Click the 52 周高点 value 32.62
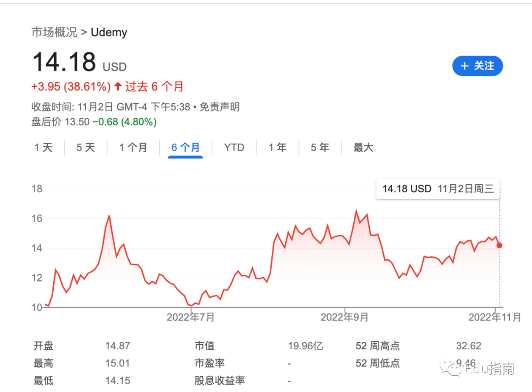 click(468, 346)
